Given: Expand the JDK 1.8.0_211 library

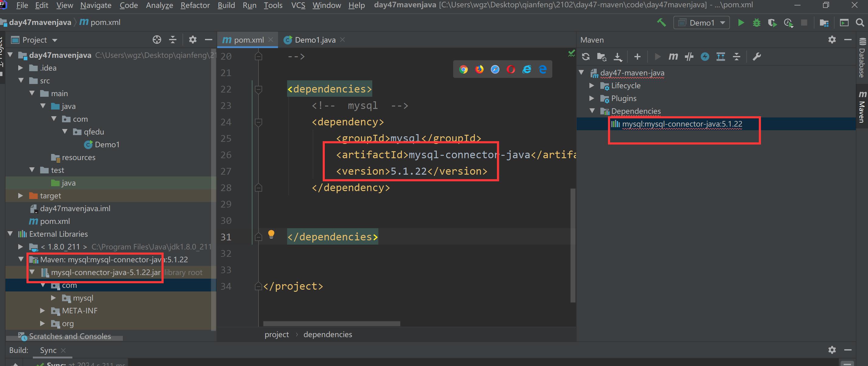Looking at the screenshot, I should (x=21, y=247).
